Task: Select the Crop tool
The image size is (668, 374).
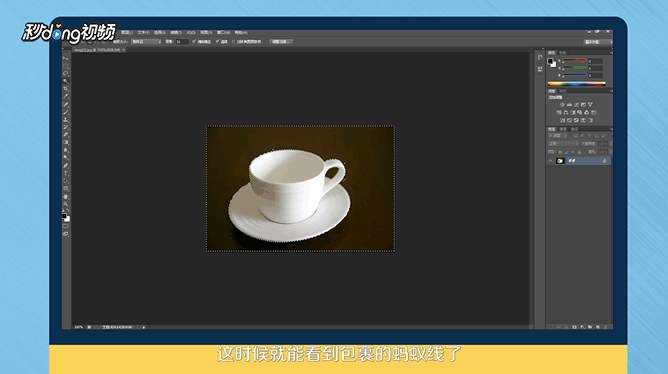Action: click(x=66, y=89)
